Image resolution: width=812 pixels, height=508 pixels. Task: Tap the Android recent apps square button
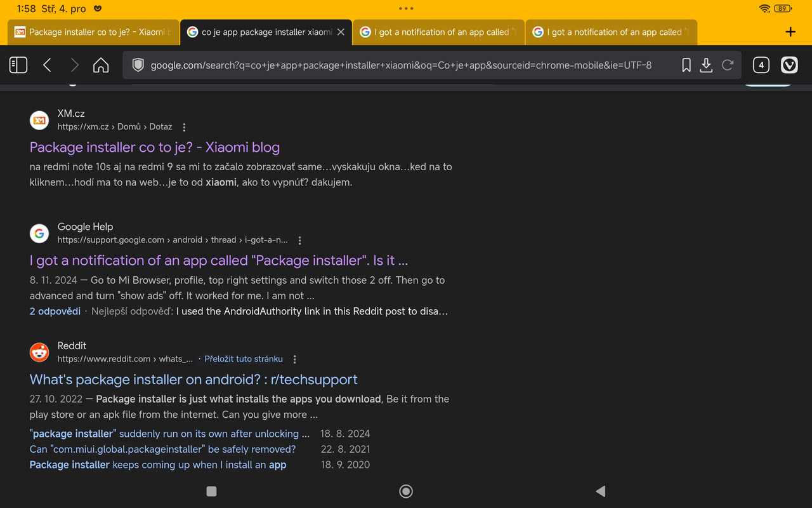pos(212,491)
